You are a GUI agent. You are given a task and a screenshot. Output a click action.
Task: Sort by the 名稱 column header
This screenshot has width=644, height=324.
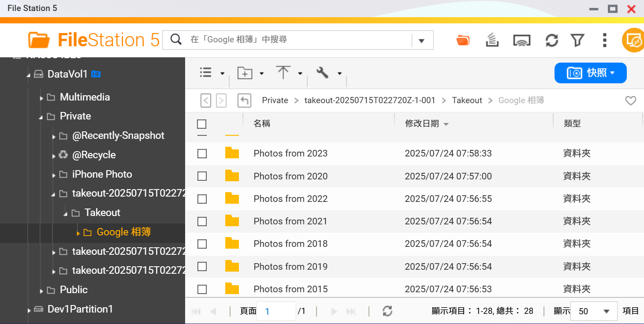pyautogui.click(x=262, y=123)
